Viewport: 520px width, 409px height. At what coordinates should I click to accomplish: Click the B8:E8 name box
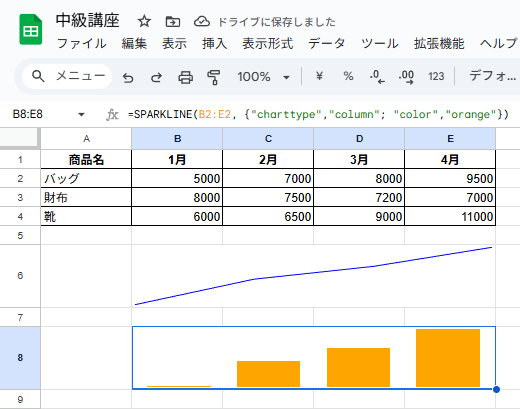coord(28,114)
